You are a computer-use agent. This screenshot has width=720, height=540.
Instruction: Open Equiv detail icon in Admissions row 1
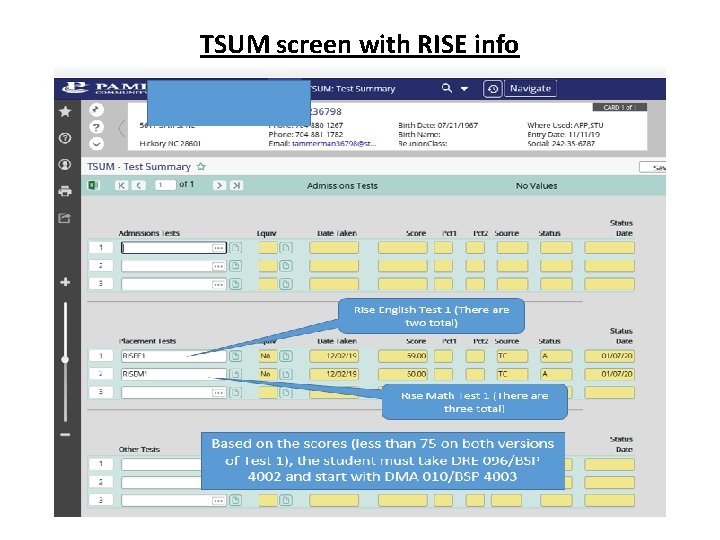click(x=286, y=248)
